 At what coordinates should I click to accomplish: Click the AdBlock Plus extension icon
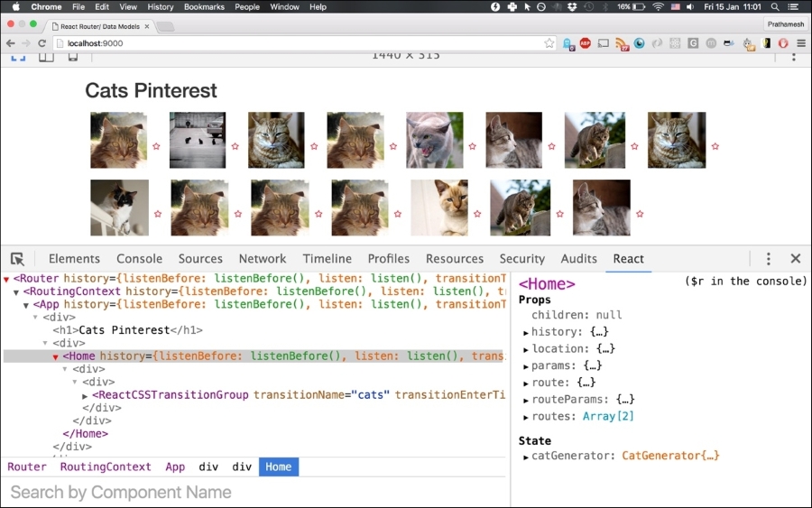pos(586,43)
